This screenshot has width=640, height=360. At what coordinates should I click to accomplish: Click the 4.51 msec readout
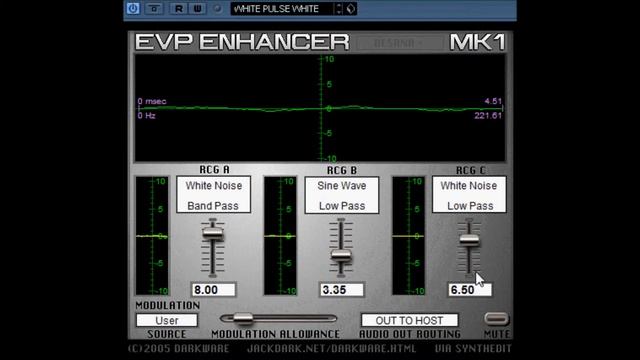[x=493, y=101]
